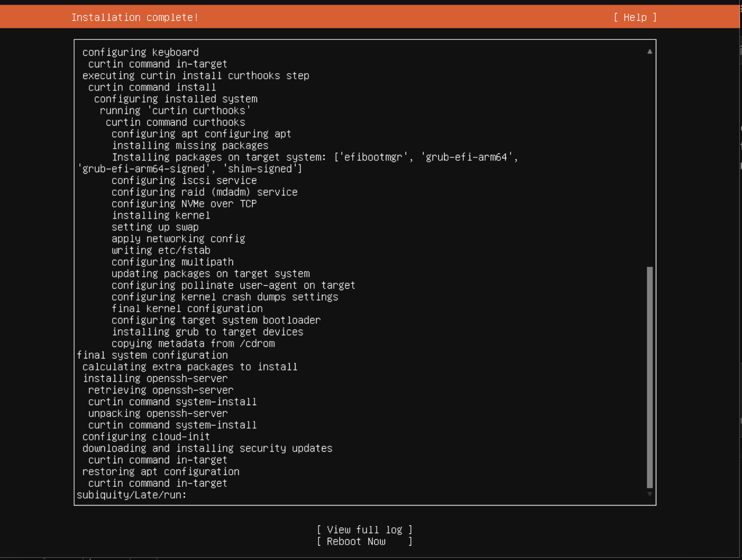The height and width of the screenshot is (560, 742).
Task: Select the 'installing openssh-server' log line
Action: (155, 378)
